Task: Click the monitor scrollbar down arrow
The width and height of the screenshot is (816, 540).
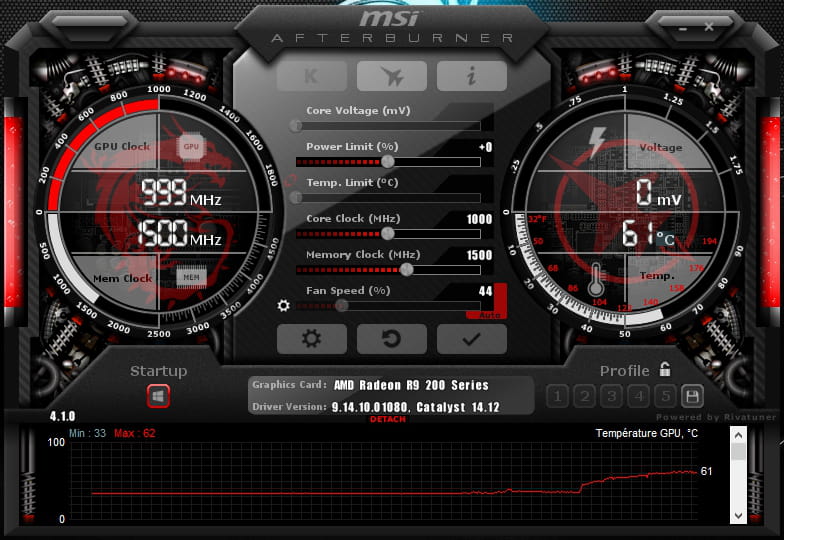Action: tap(738, 516)
